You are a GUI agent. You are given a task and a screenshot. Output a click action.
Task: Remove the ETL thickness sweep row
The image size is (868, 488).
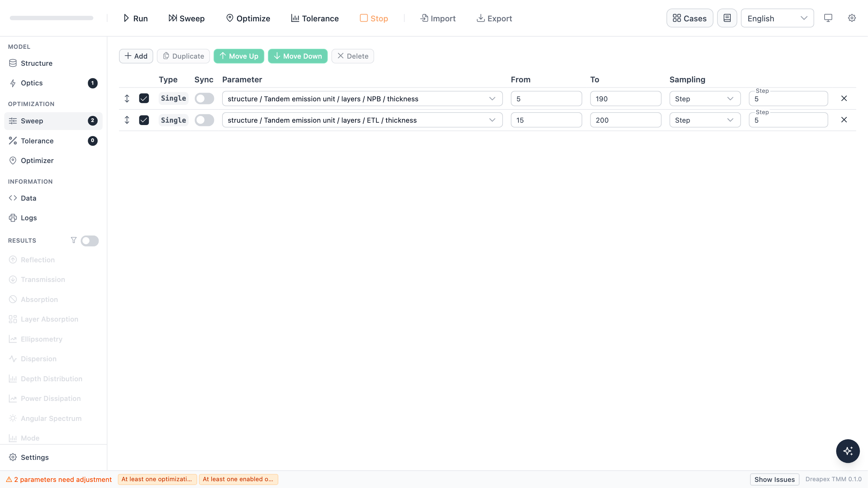click(x=844, y=120)
